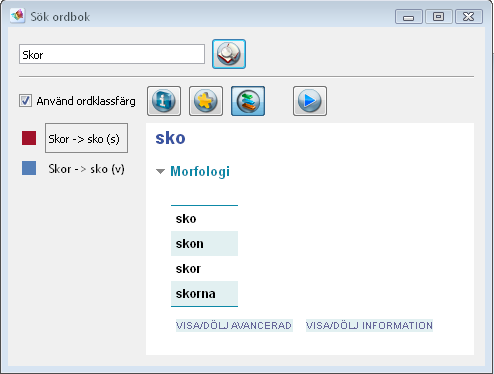Click the 'sko' headword title
Screen dimensions: 494x374
[170, 138]
